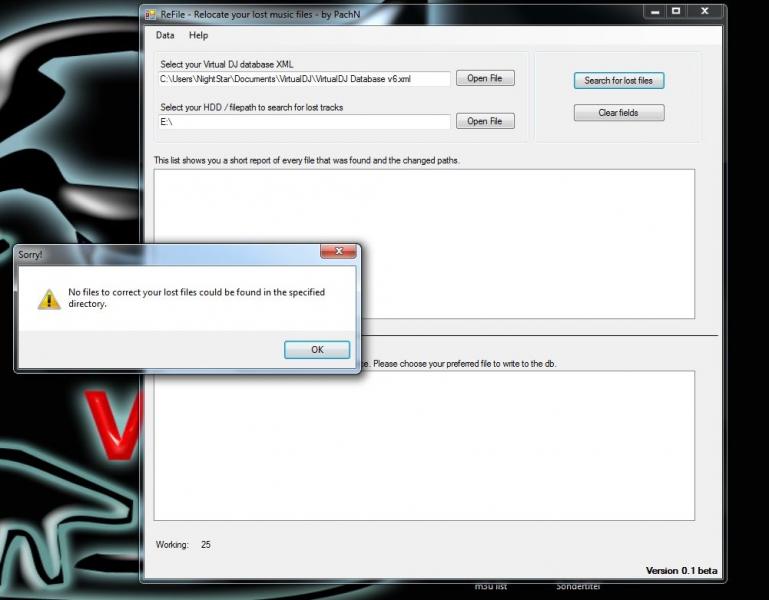Click inside the found files report list
The height and width of the screenshot is (600, 769).
click(424, 244)
